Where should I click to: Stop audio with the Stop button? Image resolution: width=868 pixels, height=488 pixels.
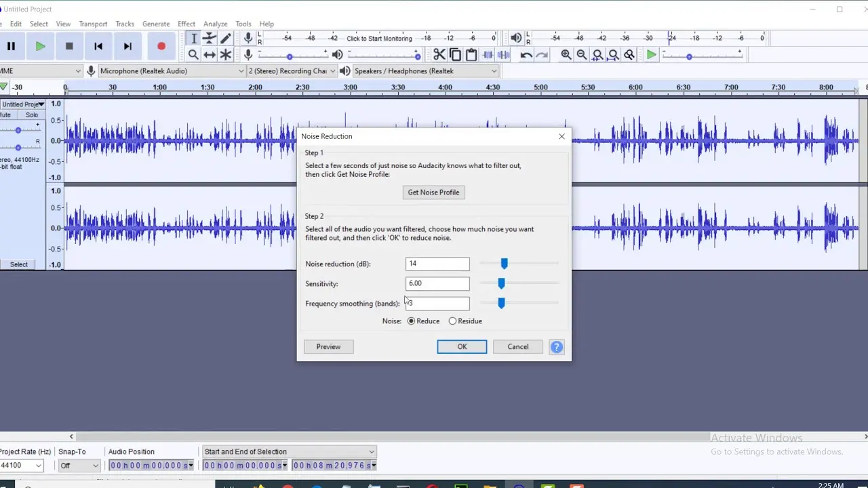click(x=69, y=46)
